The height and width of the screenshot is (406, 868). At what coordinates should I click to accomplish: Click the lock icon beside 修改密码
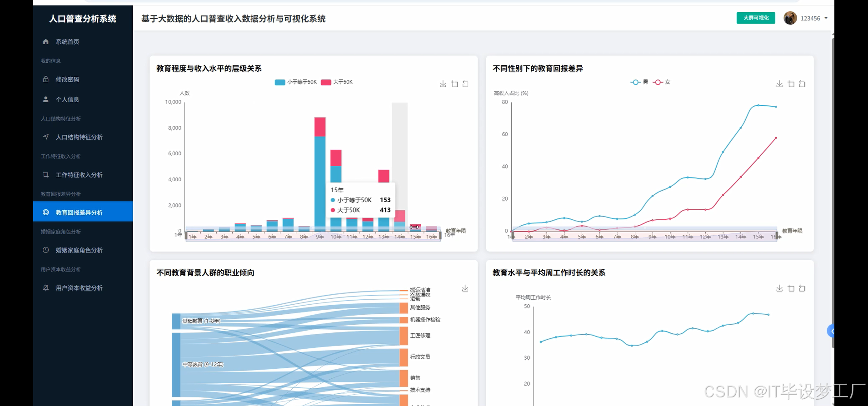(x=45, y=79)
